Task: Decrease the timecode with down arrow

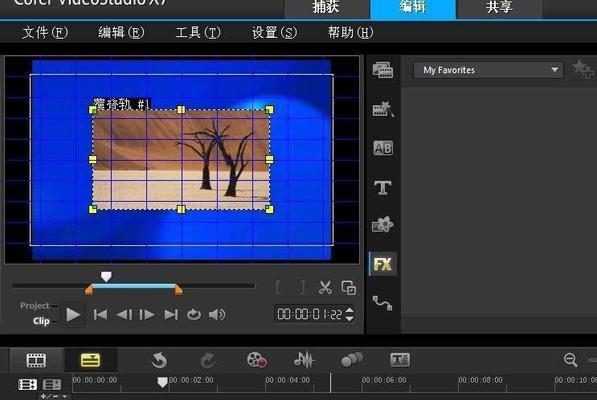Action: click(x=350, y=319)
